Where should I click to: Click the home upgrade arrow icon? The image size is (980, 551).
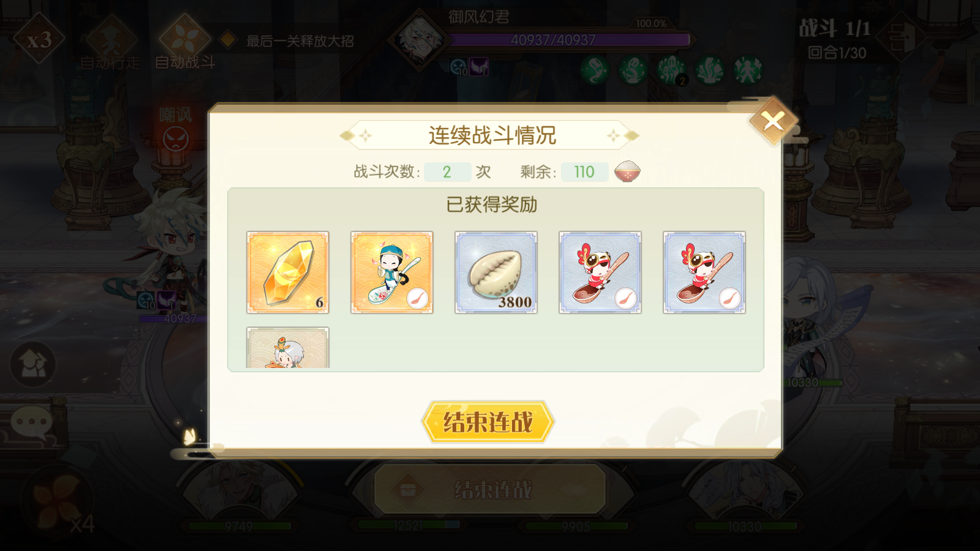click(x=33, y=365)
